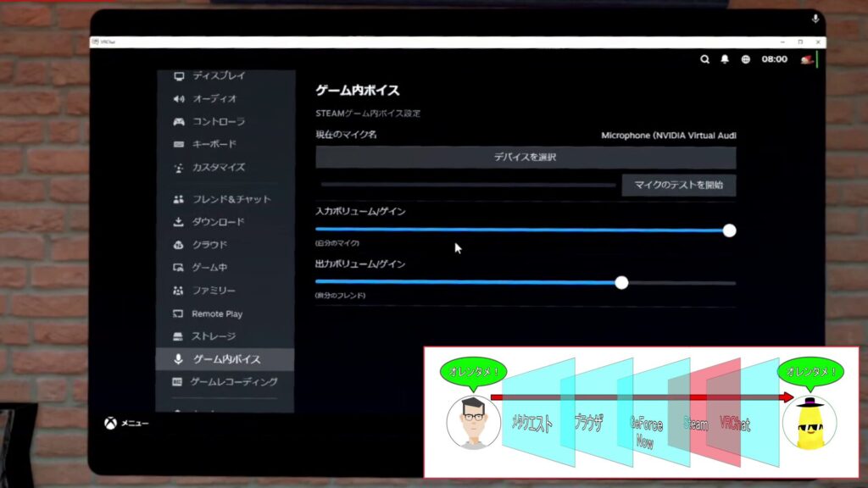Click the メニュー label at bottom left
This screenshot has width=868, height=488.
tap(135, 424)
